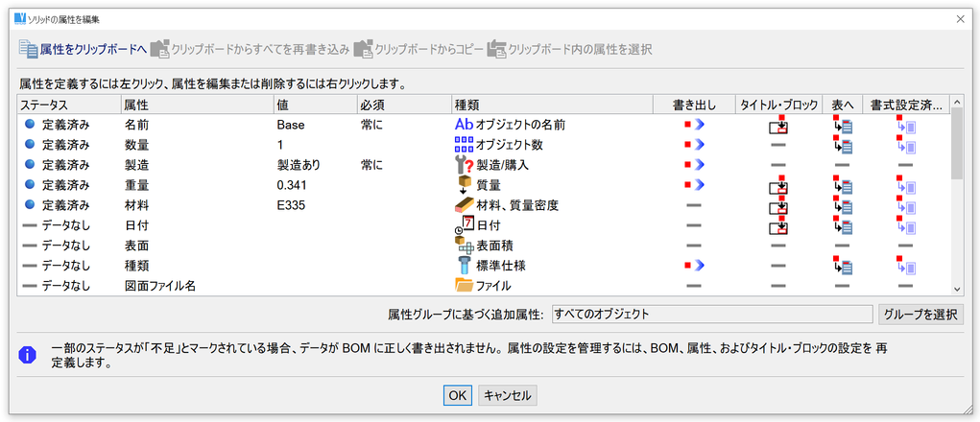
Task: Click the タイトル・ブロック icon in 名前 row
Action: point(777,125)
